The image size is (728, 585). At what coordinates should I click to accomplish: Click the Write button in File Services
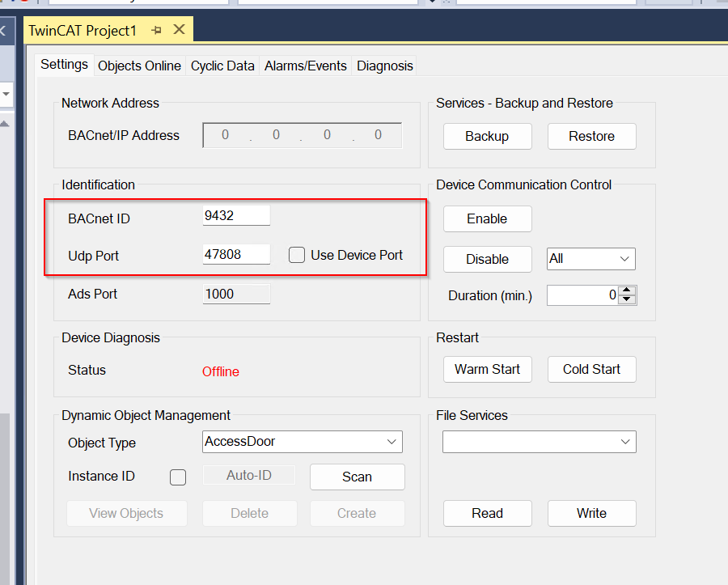tap(592, 513)
